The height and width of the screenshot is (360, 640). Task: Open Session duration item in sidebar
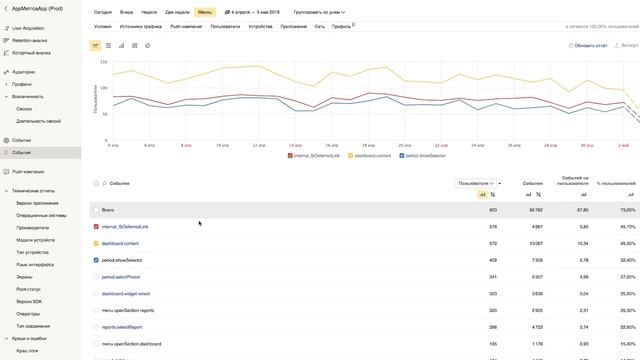point(38,121)
